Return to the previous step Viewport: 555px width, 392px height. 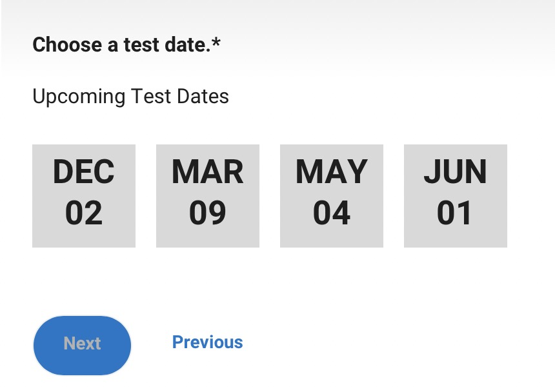pyautogui.click(x=207, y=342)
